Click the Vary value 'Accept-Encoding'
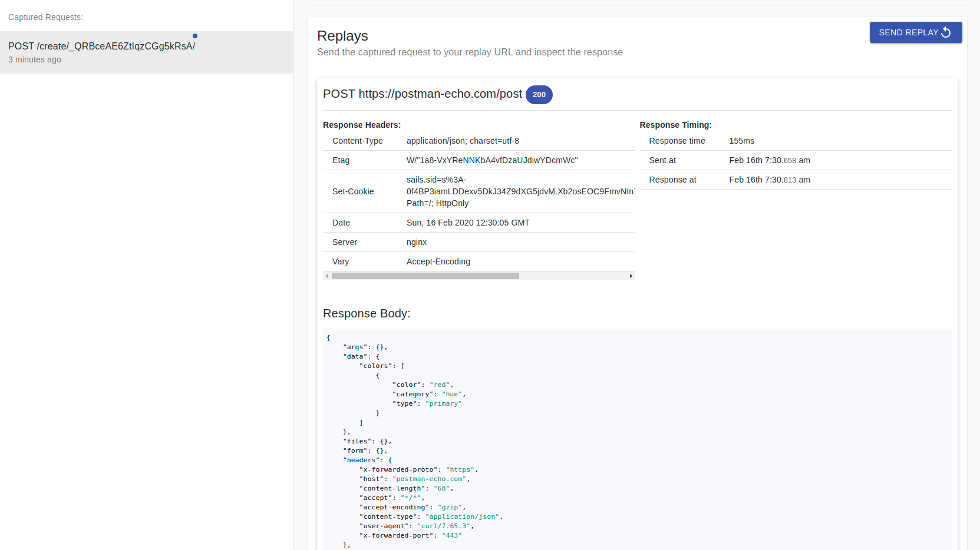Viewport: 980px width, 550px height. (438, 261)
